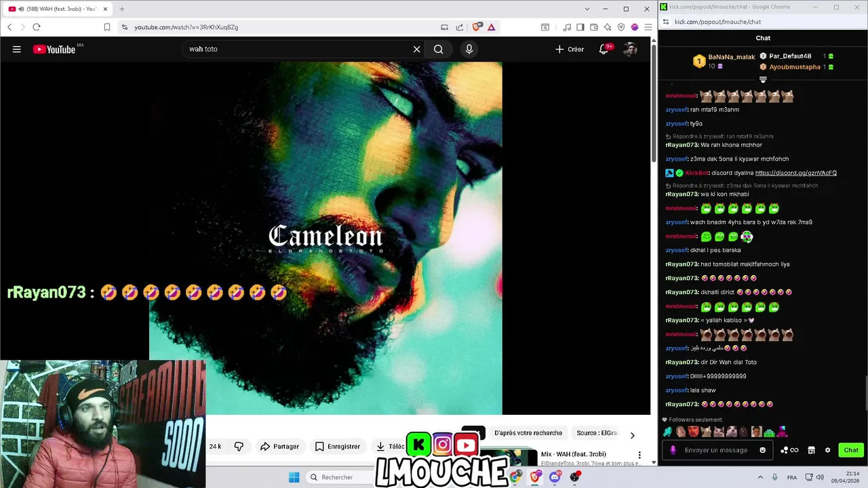Open a new browser tab
The width and height of the screenshot is (868, 488).
[x=122, y=9]
